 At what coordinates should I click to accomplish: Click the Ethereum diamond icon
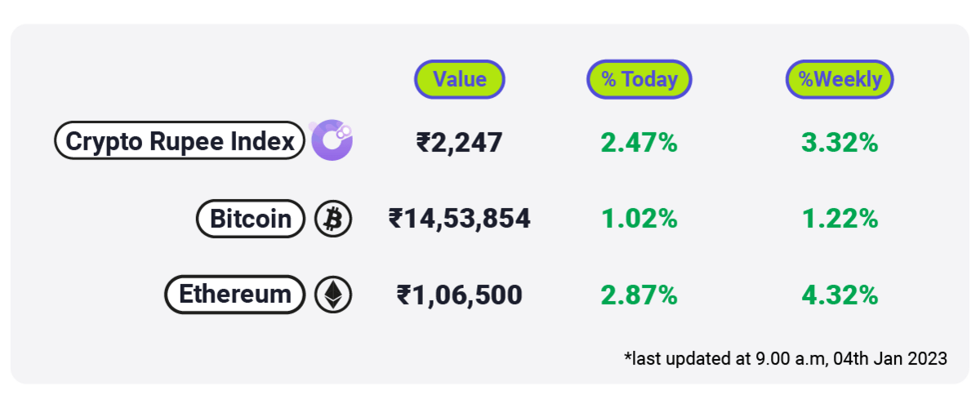pos(333,295)
